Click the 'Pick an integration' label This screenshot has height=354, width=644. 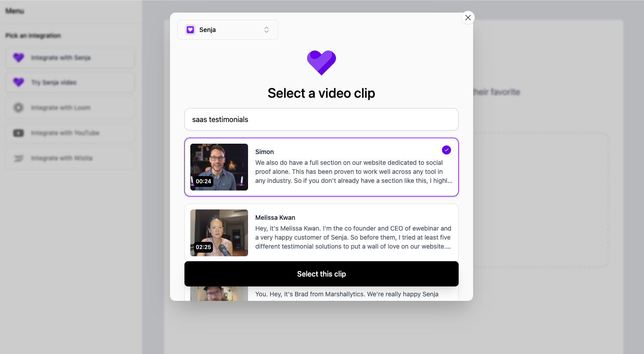point(33,36)
